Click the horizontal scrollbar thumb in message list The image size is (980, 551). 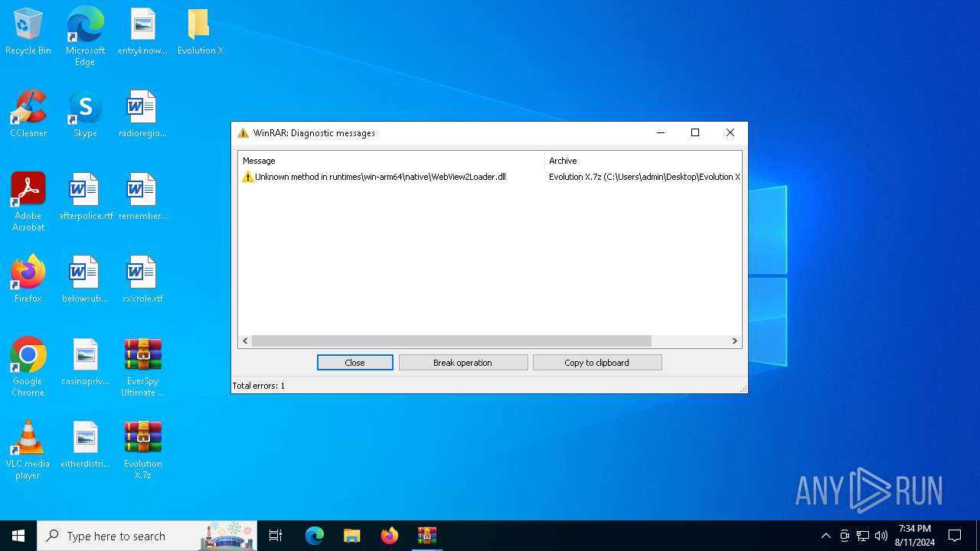[x=452, y=341]
